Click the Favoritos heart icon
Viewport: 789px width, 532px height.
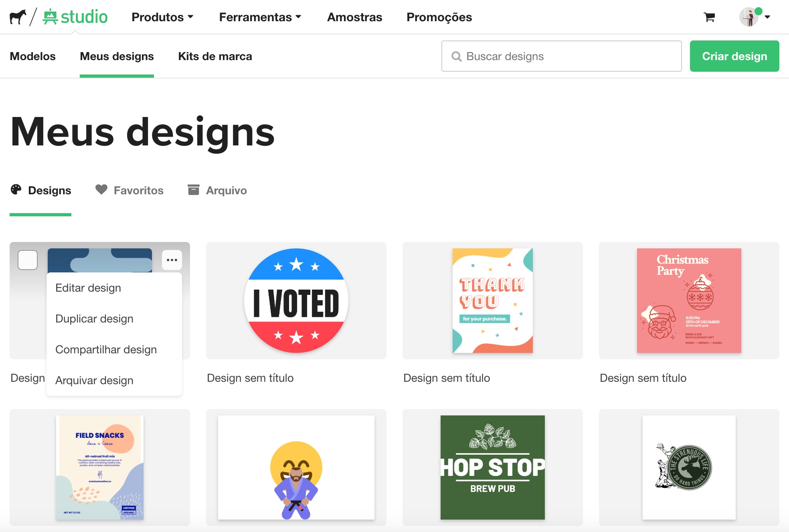[101, 190]
